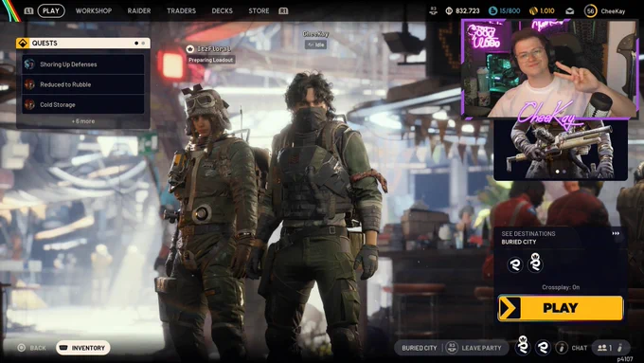
Task: Switch to the DECKS tab
Action: (x=222, y=10)
